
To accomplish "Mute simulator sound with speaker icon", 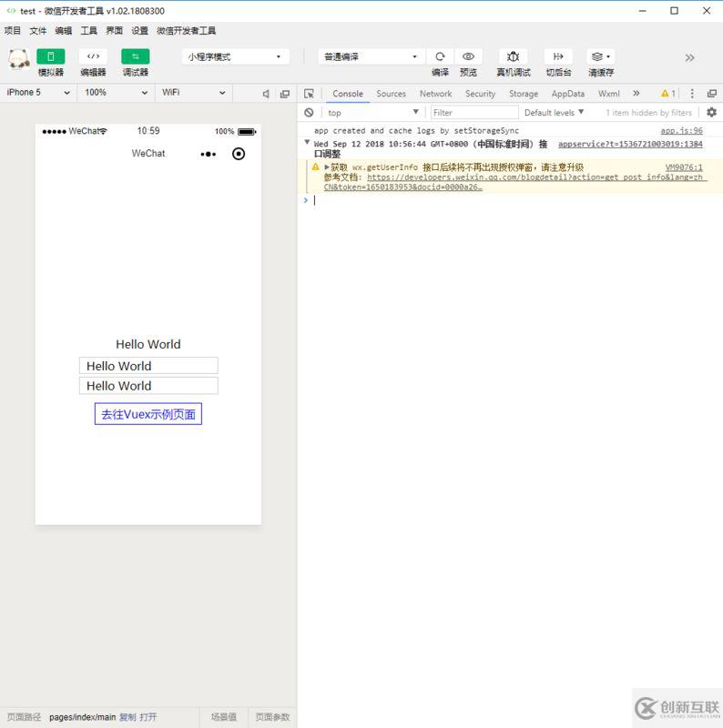I will pos(266,94).
